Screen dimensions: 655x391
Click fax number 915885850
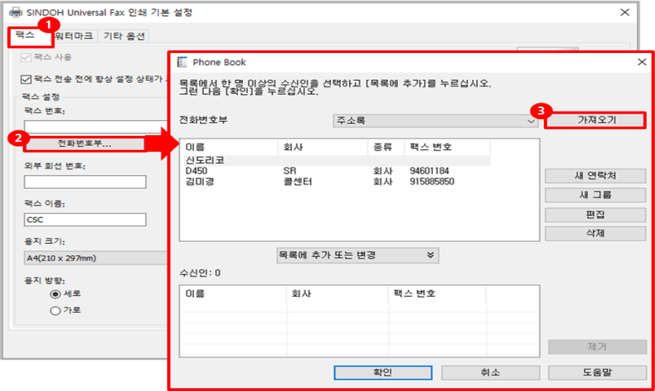click(432, 182)
